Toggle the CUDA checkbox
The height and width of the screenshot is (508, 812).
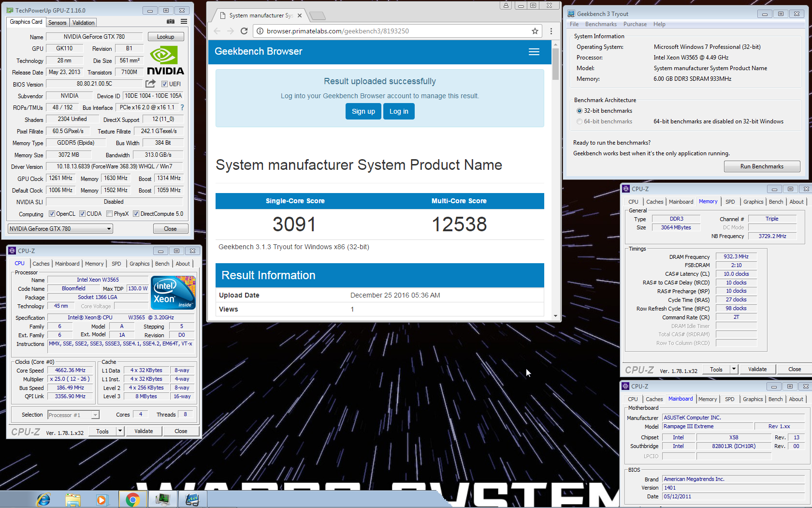tap(82, 213)
